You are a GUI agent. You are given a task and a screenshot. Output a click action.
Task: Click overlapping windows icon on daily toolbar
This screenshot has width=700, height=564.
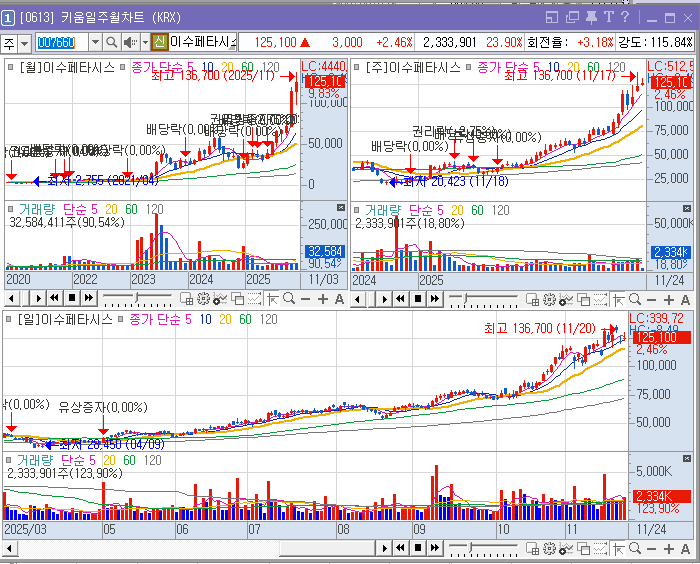583,549
